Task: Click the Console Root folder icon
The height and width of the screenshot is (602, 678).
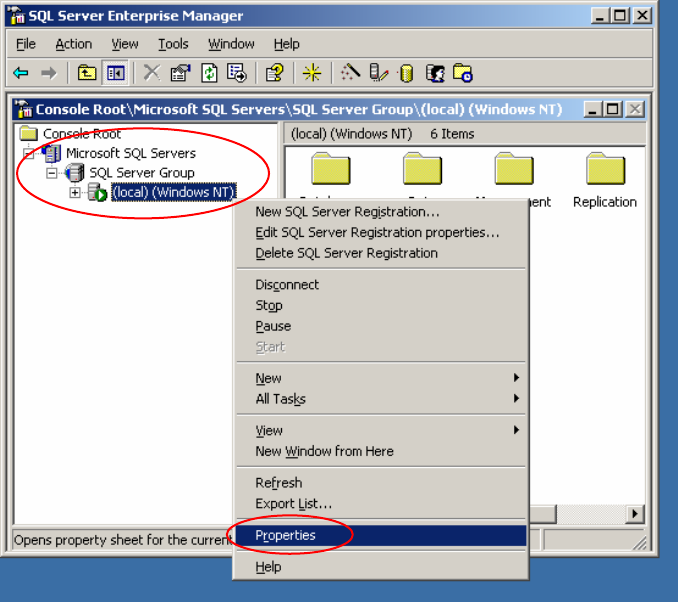Action: point(29,134)
